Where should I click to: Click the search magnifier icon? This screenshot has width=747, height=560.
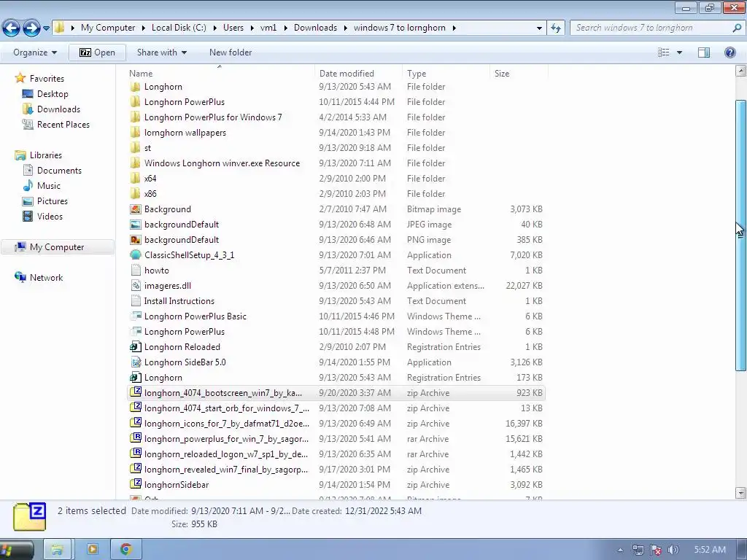coord(737,28)
